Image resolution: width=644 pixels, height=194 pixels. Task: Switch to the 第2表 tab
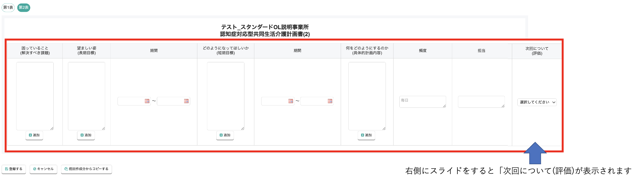click(x=24, y=7)
